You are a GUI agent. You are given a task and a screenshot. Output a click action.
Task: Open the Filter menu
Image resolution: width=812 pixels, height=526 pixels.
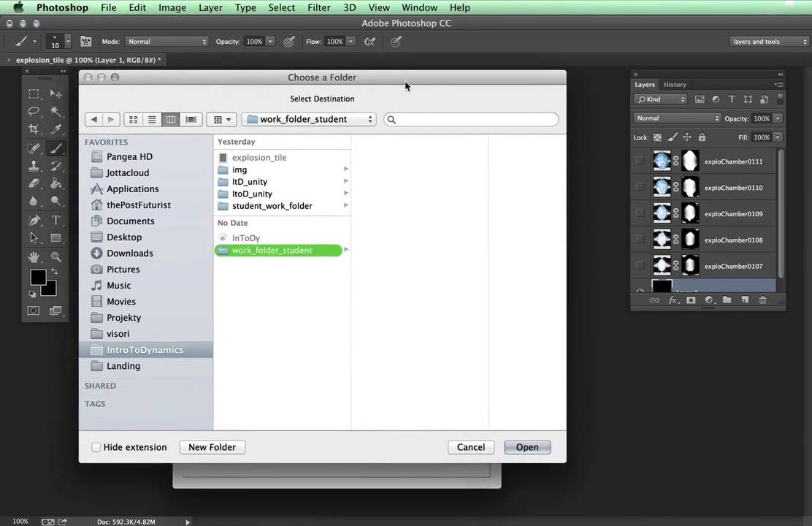pos(319,8)
